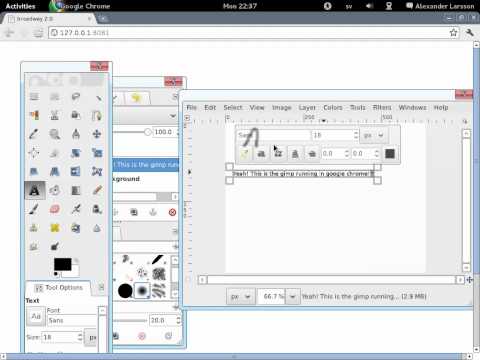Select the pink Eraser tool
This screenshot has height=360, width=480.
[x=55, y=209]
